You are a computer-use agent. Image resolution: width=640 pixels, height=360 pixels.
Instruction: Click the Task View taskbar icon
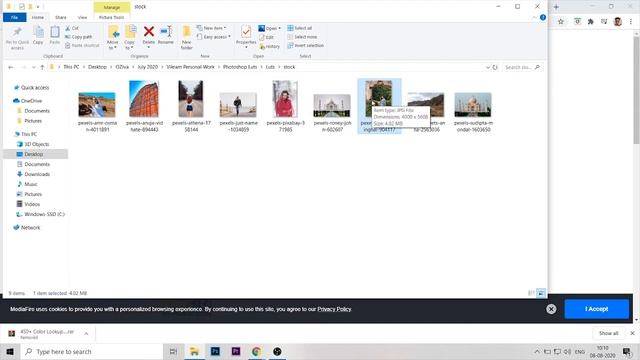[x=173, y=351]
